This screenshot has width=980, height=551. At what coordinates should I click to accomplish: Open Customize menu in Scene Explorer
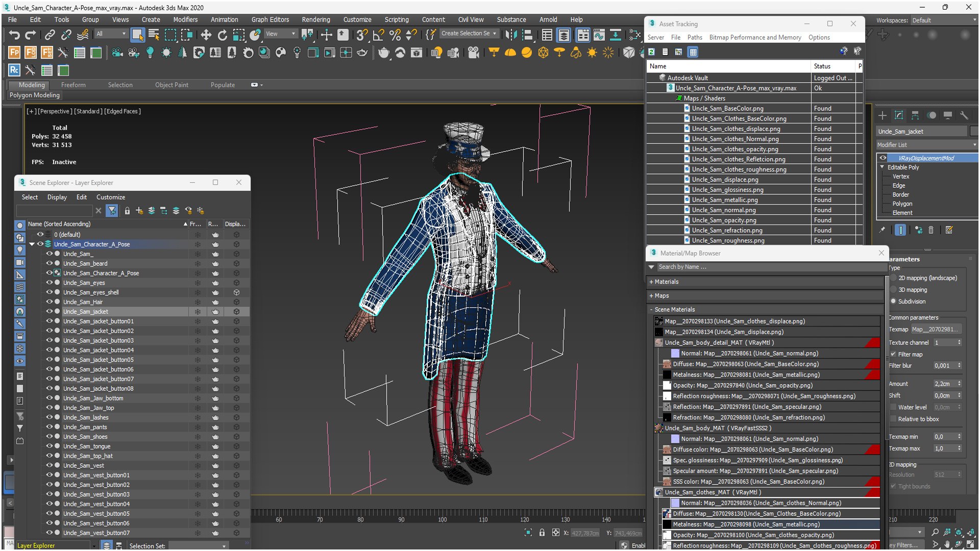click(111, 197)
